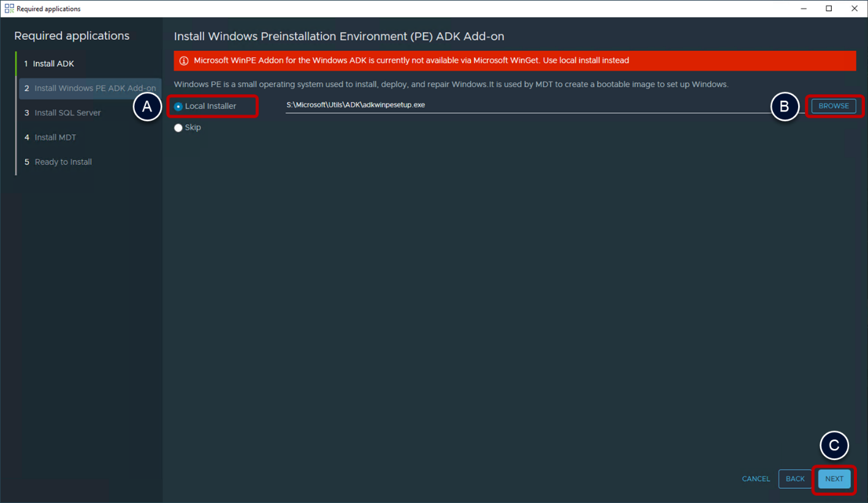The image size is (868, 503).
Task: Minimize the Required applications window
Action: click(x=804, y=9)
